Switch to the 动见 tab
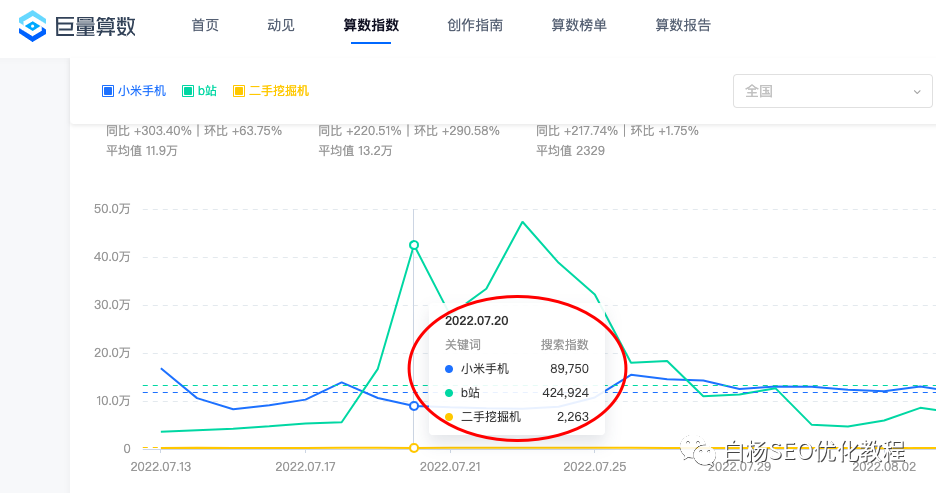Viewport: 936px width, 493px height. 281,26
